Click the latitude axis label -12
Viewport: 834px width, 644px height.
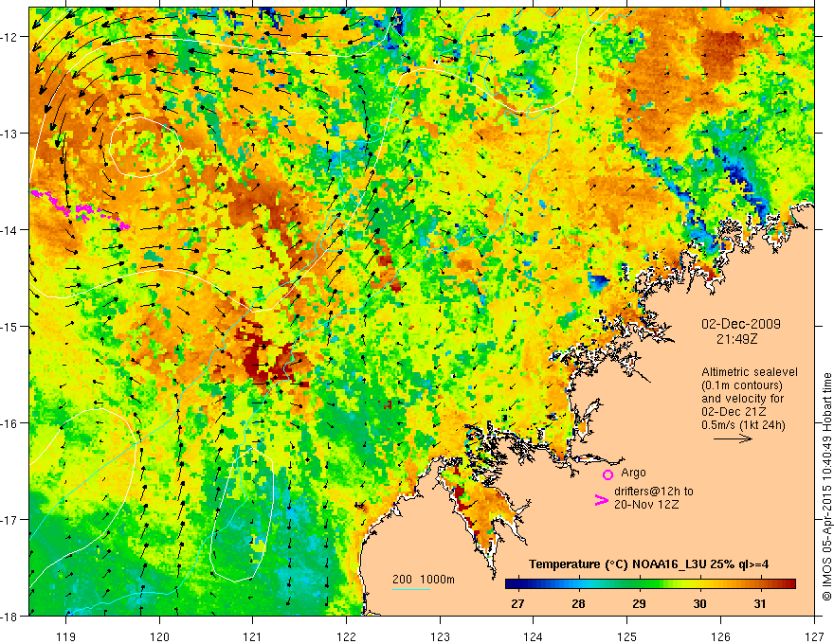pos(10,37)
